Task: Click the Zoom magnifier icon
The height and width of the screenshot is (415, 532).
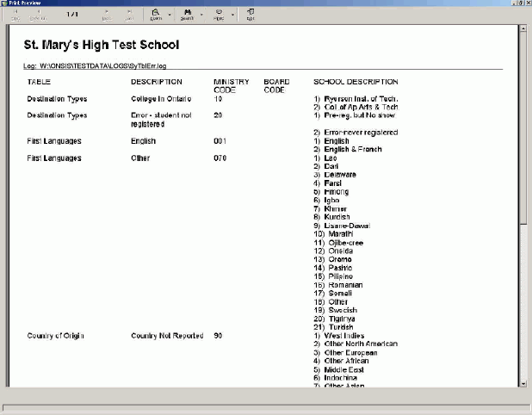Action: pos(156,15)
